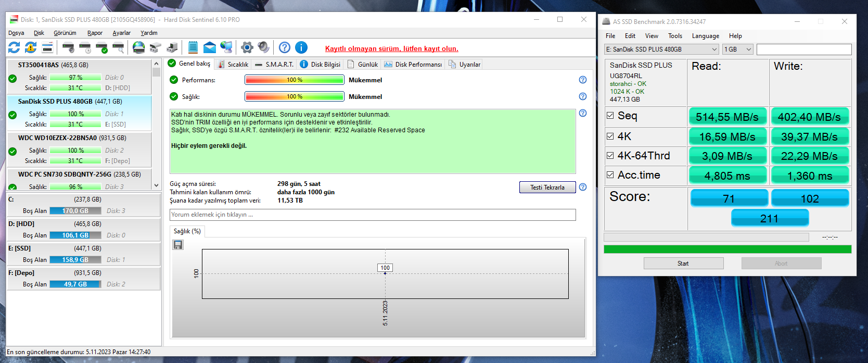
Task: Open the blue notepad report icon
Action: coord(193,47)
